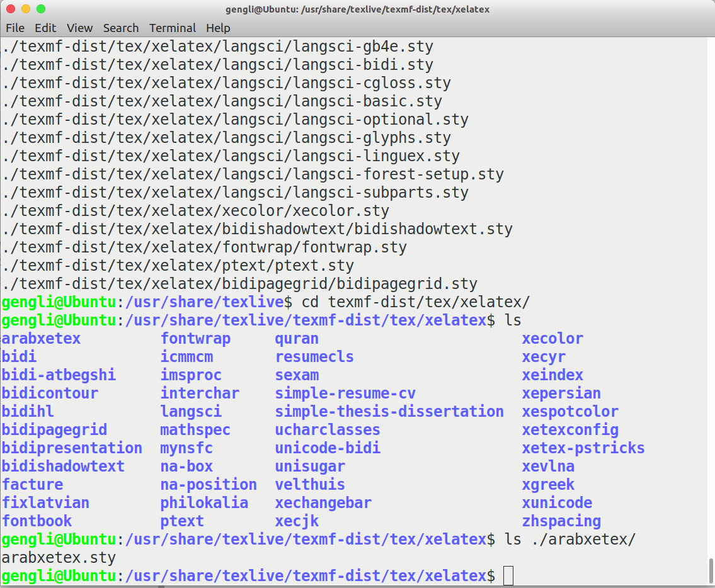This screenshot has width=715, height=588.
Task: Open the Terminal menu
Action: (171, 28)
